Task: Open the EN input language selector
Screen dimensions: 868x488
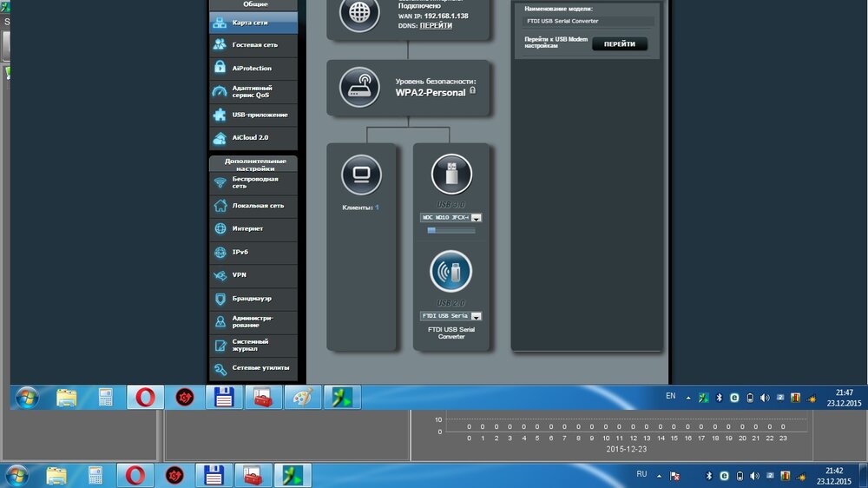Action: pos(670,396)
